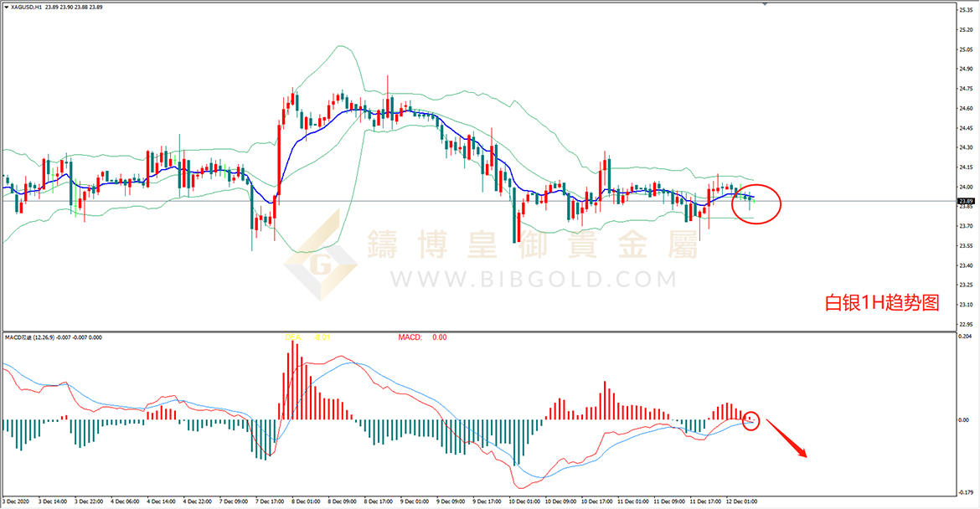980x509 pixels.
Task: Click the chart shift marker on top edge
Action: [765, 3]
